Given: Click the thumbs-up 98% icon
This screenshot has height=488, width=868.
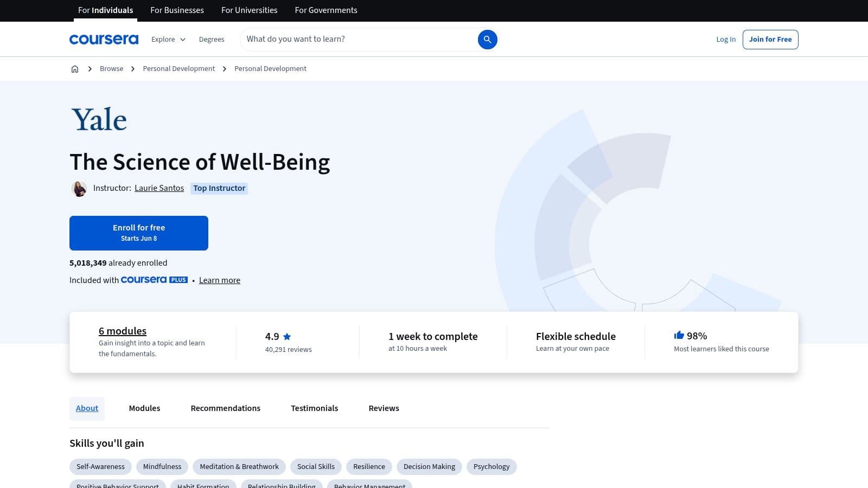Looking at the screenshot, I should tap(679, 335).
